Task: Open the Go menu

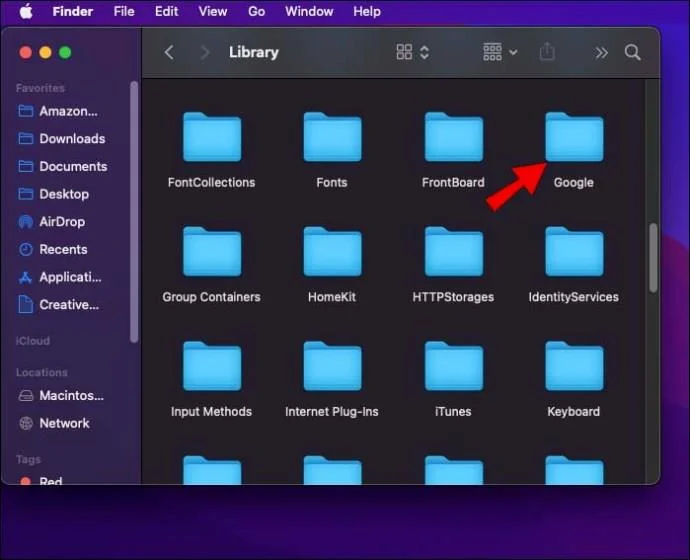Action: 257,11
